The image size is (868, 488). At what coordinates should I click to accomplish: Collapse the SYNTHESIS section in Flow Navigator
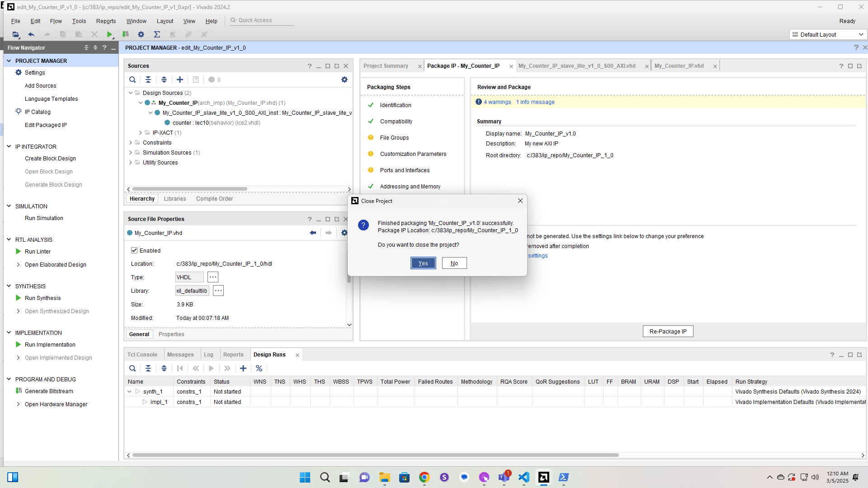[9, 286]
